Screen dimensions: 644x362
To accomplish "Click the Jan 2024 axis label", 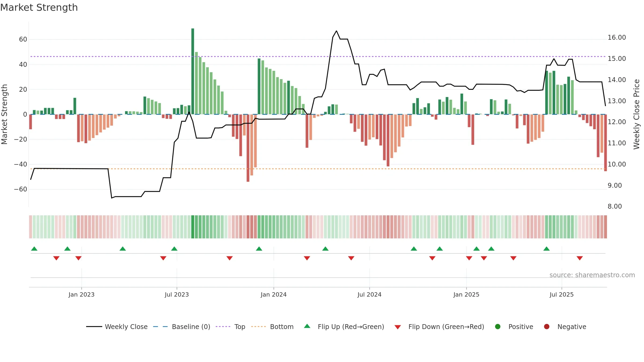I will (274, 294).
